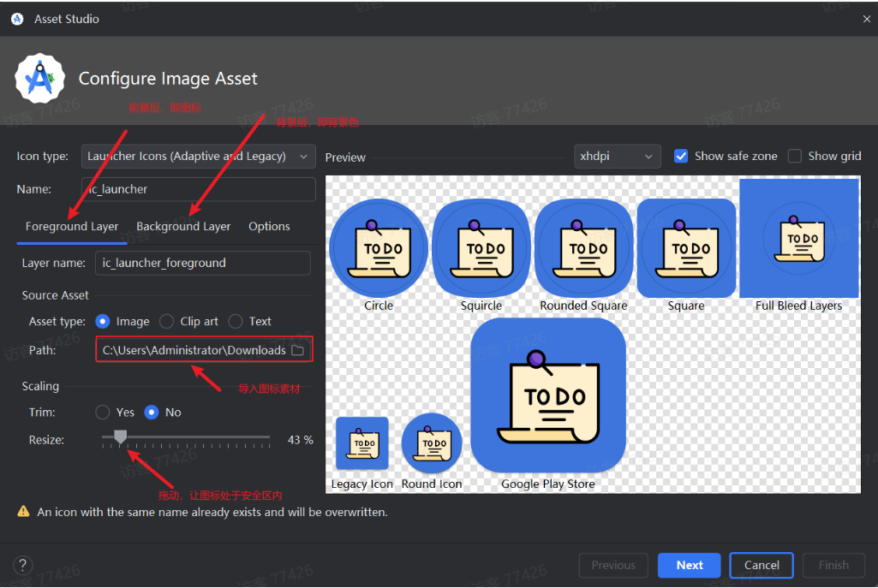This screenshot has height=588, width=878.
Task: Click the Path field text C:\Users\Administrator\Downloads
Action: (x=194, y=350)
